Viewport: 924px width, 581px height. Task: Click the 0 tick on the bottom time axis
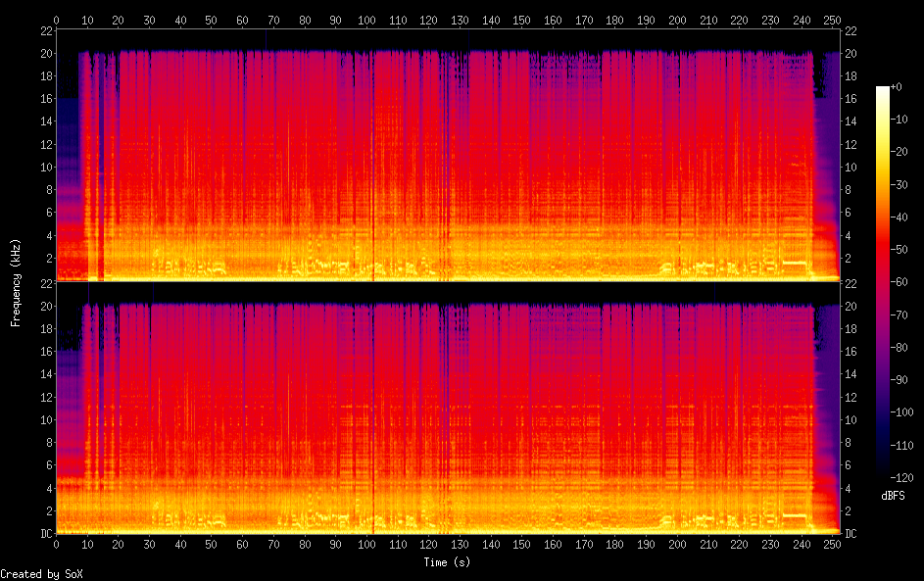[57, 545]
